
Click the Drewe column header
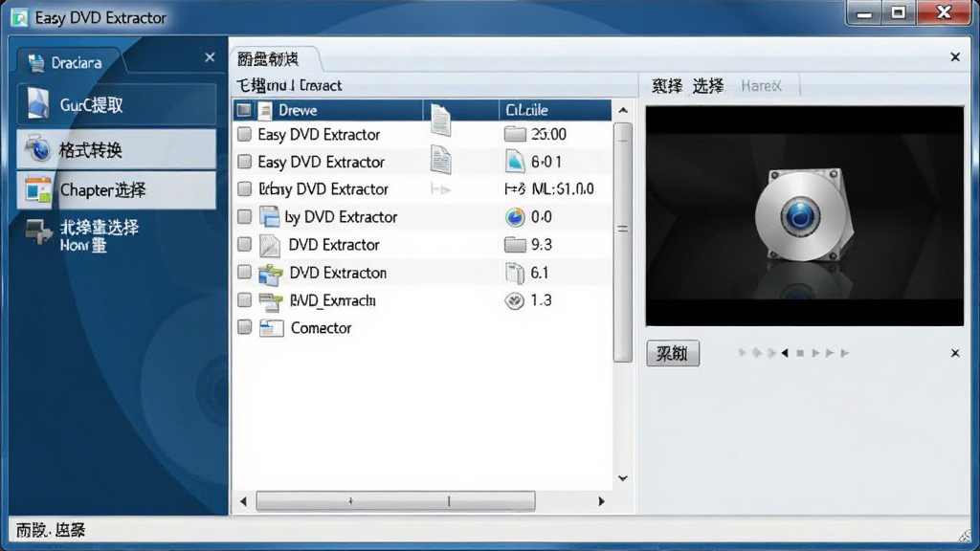[328, 111]
